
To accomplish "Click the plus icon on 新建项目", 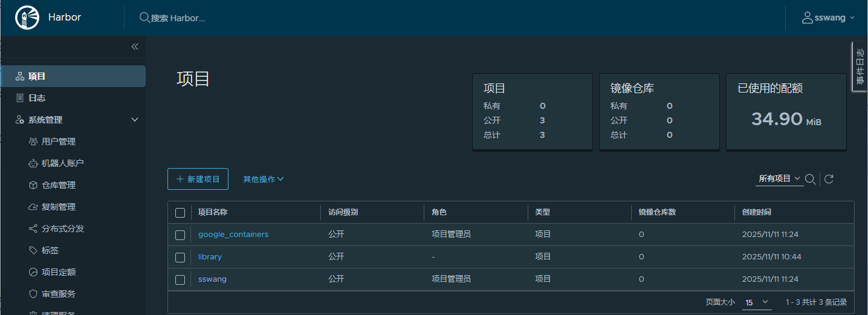I will click(x=180, y=179).
